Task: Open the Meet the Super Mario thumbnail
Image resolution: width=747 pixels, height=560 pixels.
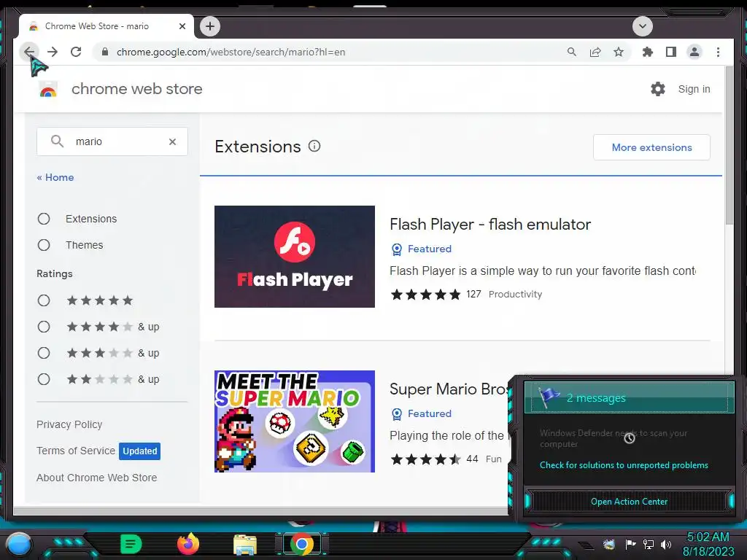Action: point(295,421)
